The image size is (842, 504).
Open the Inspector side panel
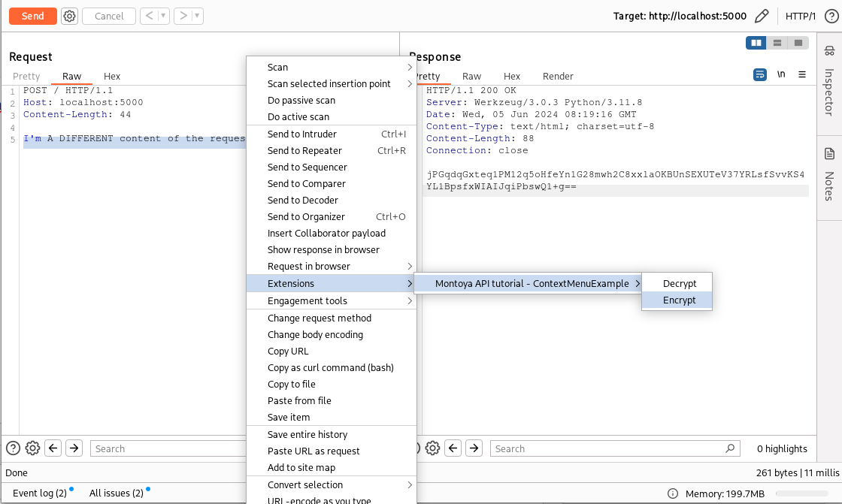[x=829, y=81]
